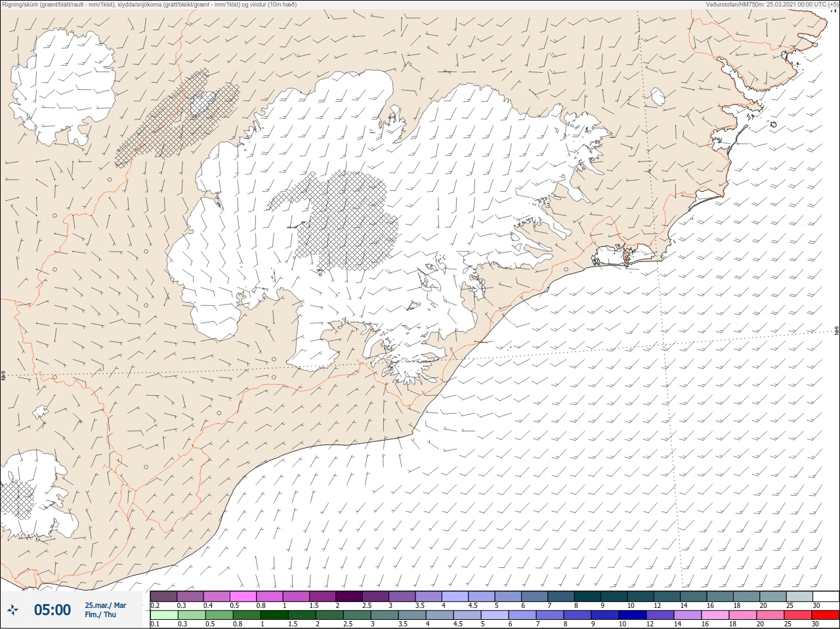This screenshot has height=629, width=840.
Task: Select the blue bottom-row swatch between 8 and 9
Action: (x=577, y=615)
